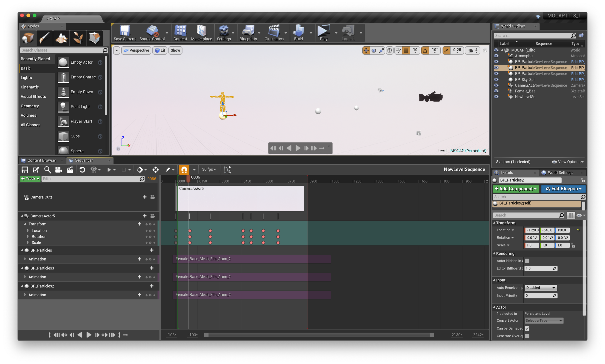This screenshot has width=605, height=364.
Task: Select the Landscape mode icon
Action: 61,38
